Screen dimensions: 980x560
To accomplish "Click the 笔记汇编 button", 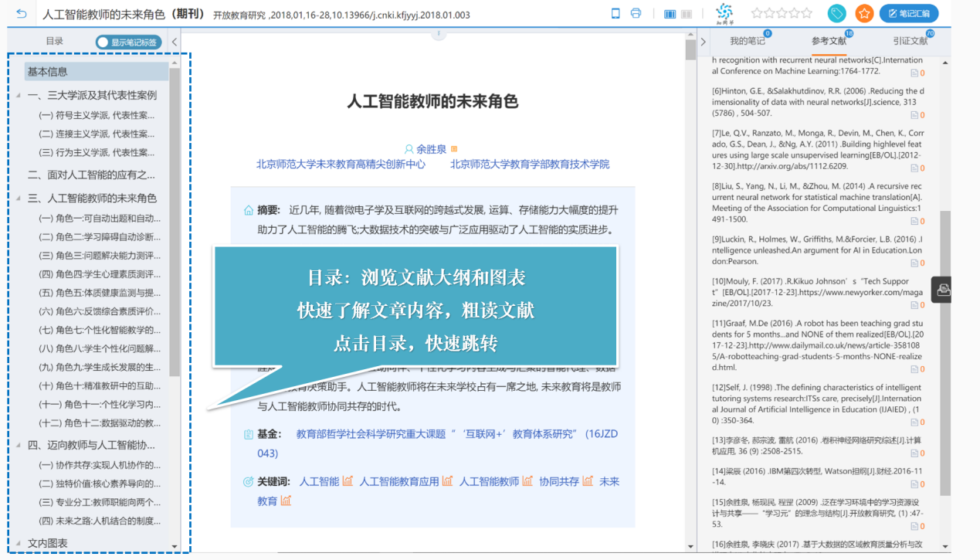I will 909,13.
